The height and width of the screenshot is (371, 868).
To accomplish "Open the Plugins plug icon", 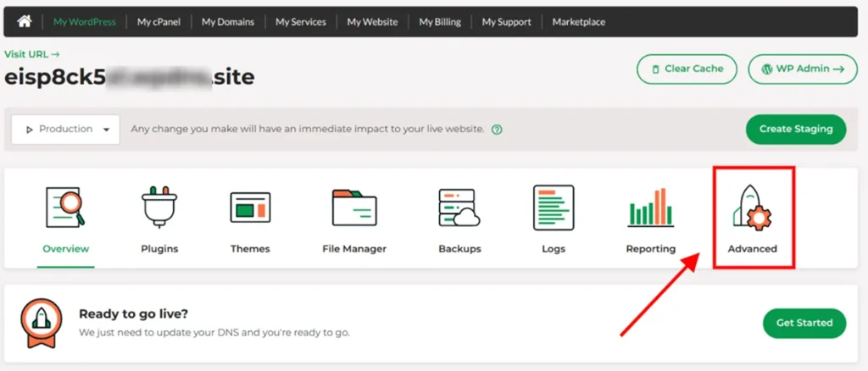I will (159, 207).
